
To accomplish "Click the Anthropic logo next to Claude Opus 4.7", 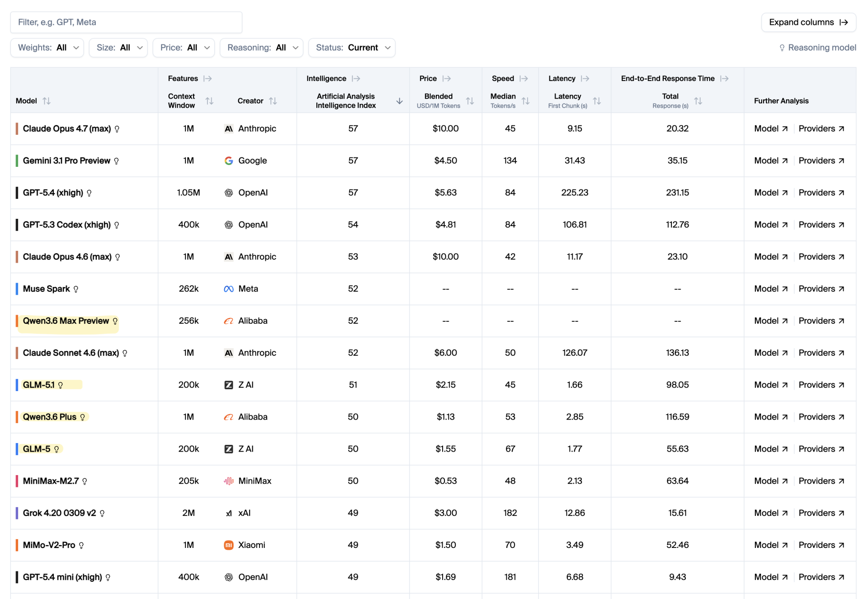I will [229, 128].
